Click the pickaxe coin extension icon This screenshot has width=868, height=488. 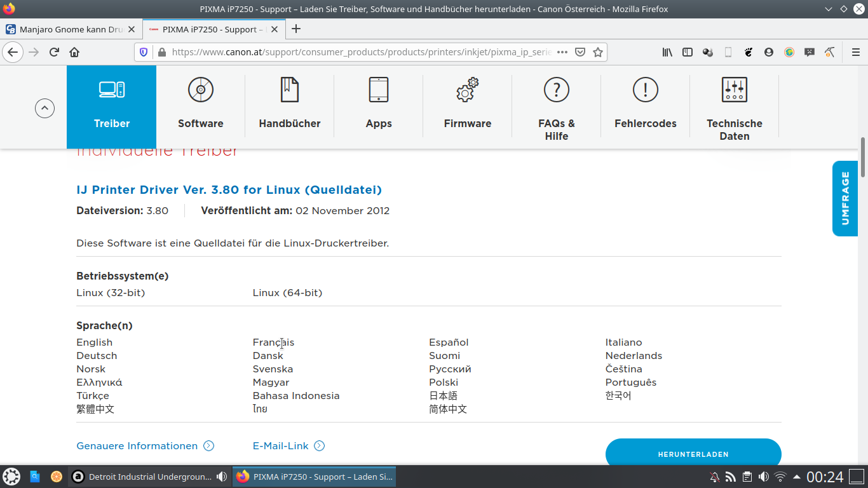coord(830,52)
